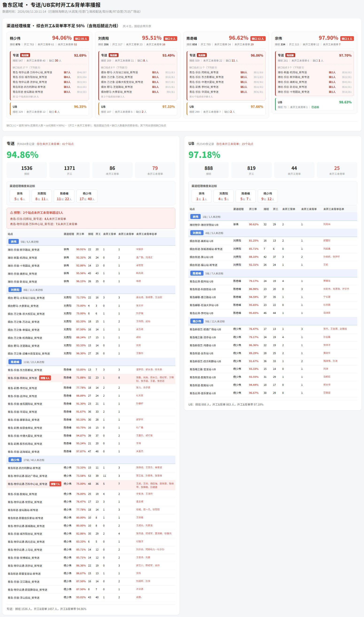Click the 97.90% rate on 宗伟's card

[x=328, y=38]
